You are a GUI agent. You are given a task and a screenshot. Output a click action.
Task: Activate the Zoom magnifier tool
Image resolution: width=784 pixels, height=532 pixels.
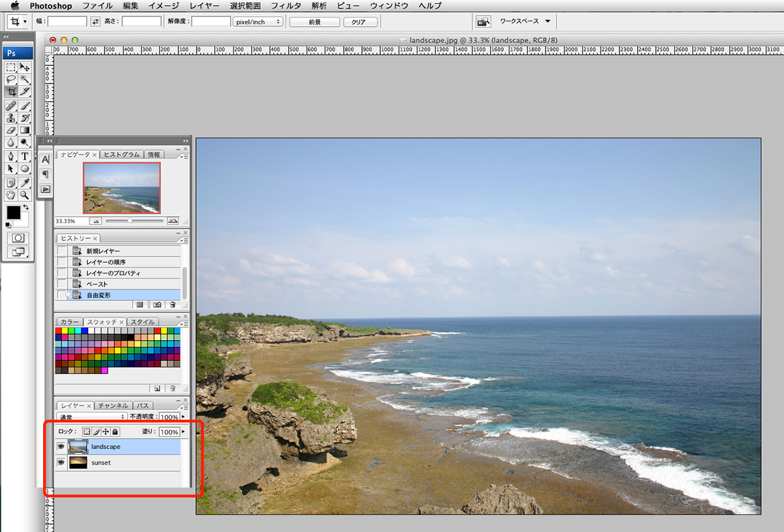25,195
